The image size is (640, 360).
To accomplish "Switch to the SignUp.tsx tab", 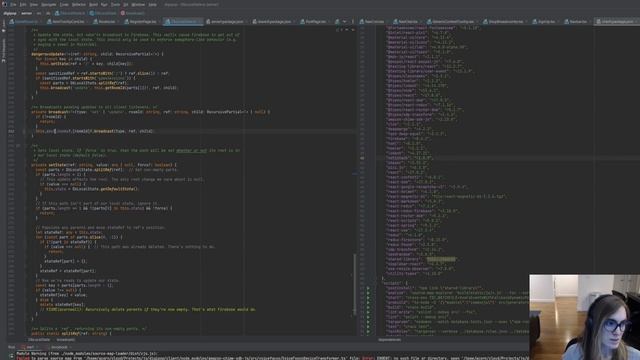I will pyautogui.click(x=544, y=21).
